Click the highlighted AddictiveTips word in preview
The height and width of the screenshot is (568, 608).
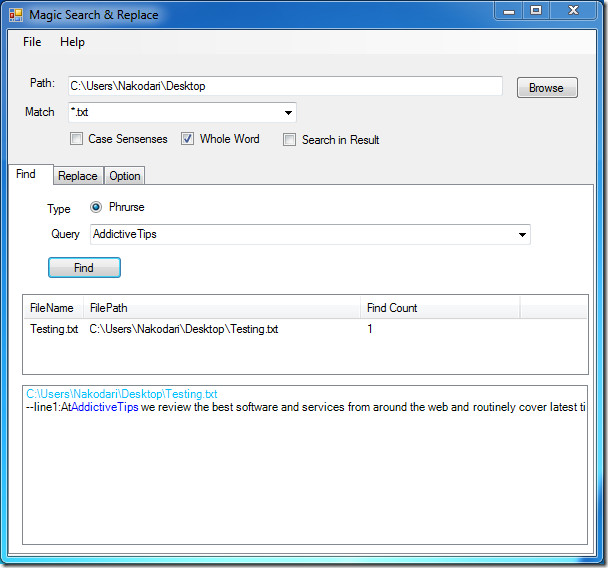pos(105,407)
